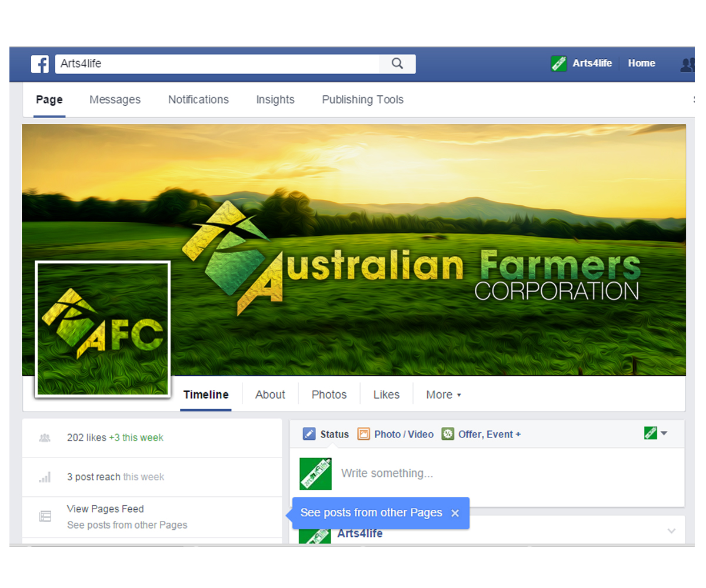The height and width of the screenshot is (588, 706).
Task: Click the Status composer option
Action: 326,434
